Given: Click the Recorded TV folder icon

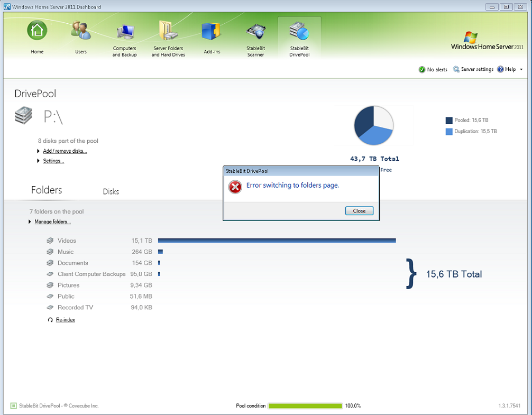Looking at the screenshot, I should click(50, 308).
